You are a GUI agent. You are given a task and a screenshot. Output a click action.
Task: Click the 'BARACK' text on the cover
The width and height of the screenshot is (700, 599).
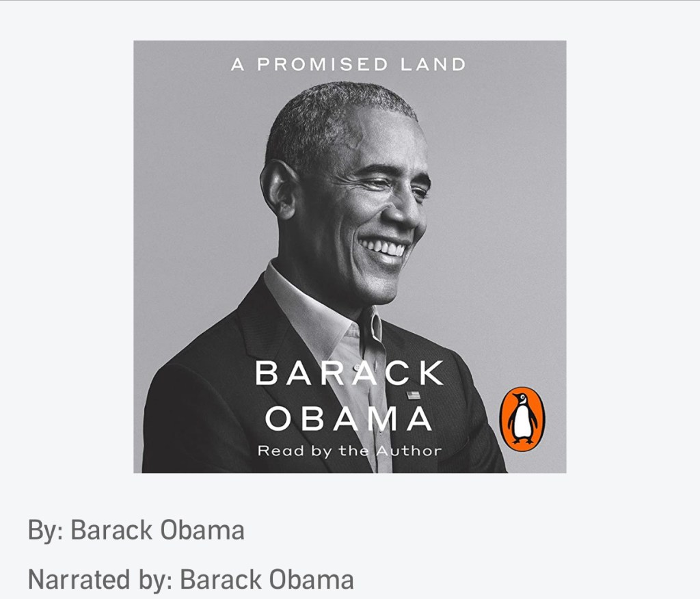349,373
